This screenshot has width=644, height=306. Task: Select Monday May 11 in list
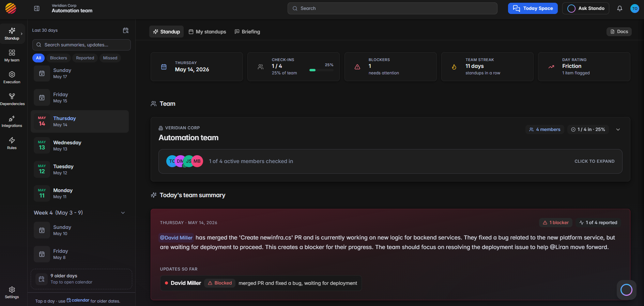click(x=80, y=193)
